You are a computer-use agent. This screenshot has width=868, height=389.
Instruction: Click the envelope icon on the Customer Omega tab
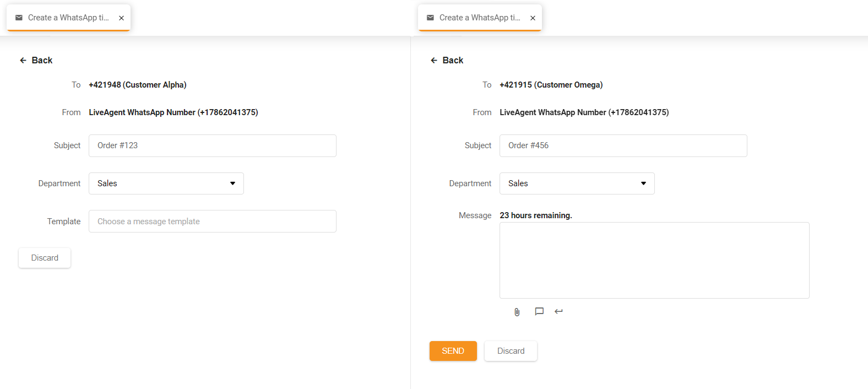tap(430, 18)
